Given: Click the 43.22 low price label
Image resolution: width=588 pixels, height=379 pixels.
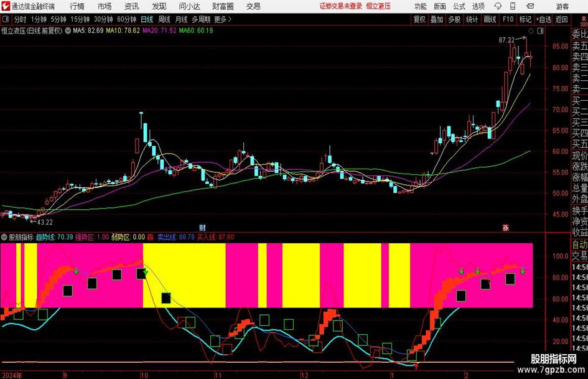Looking at the screenshot, I should (x=45, y=222).
